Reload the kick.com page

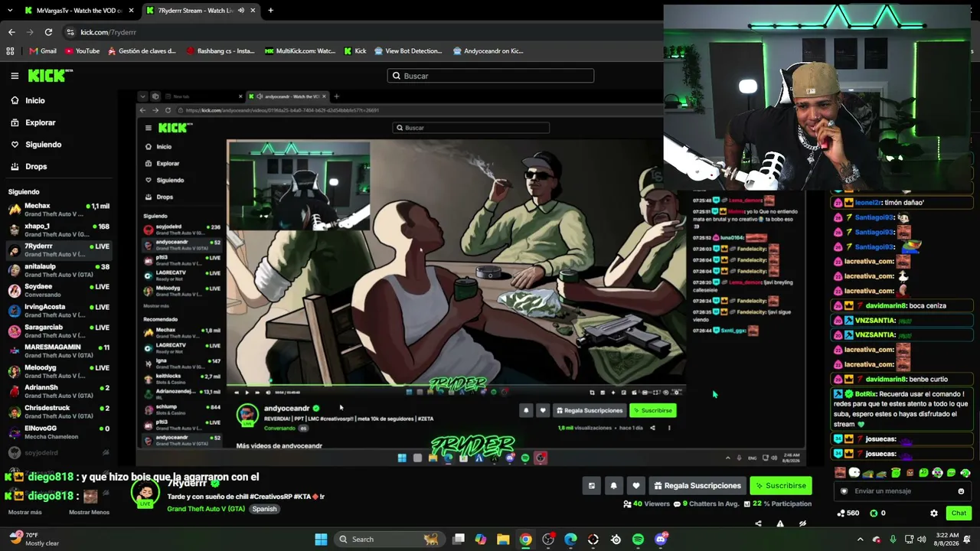click(48, 32)
